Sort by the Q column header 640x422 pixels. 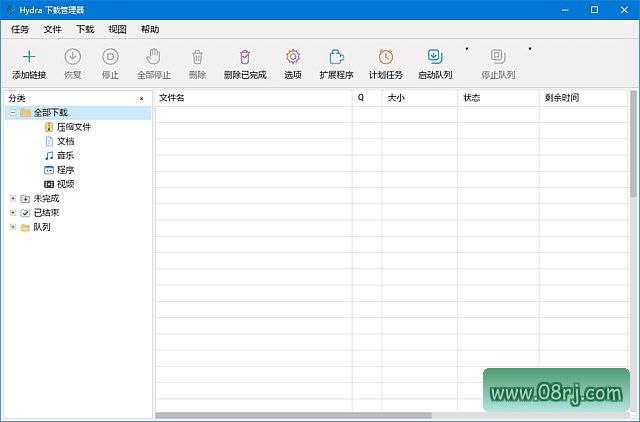coord(367,98)
